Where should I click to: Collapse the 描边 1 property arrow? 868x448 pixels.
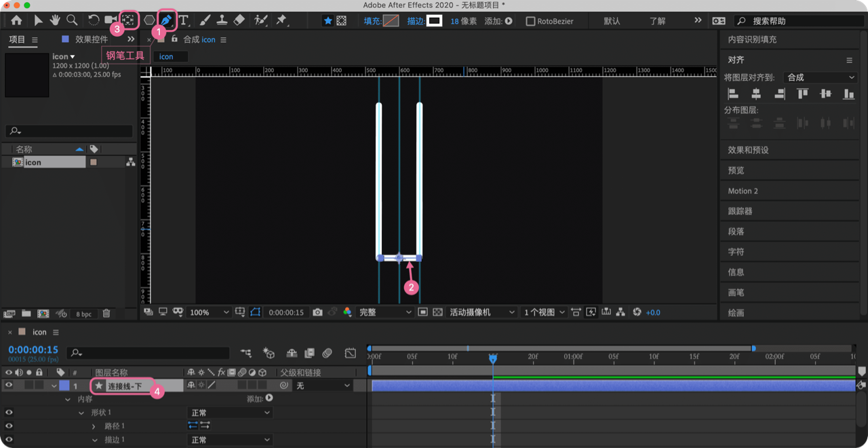[94, 440]
